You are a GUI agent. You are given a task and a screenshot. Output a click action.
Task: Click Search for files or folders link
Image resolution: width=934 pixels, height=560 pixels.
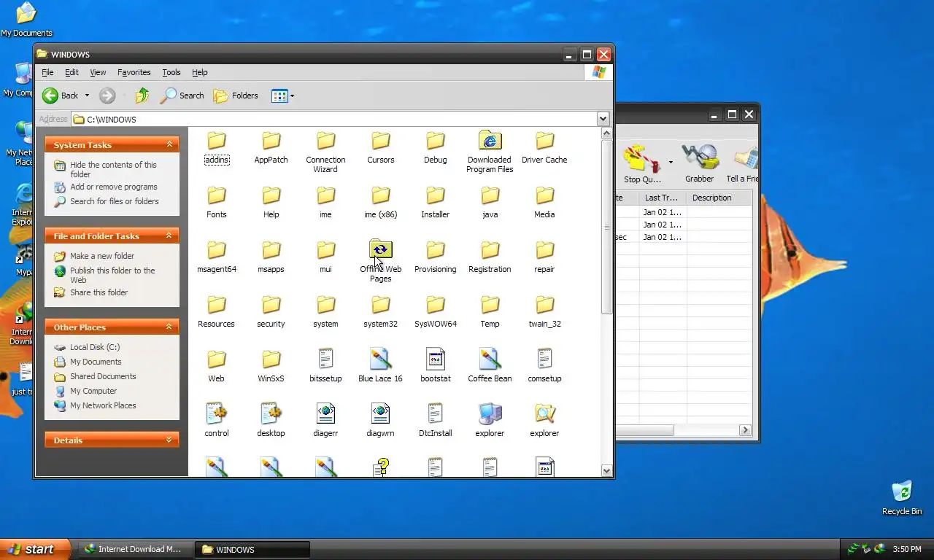coord(115,201)
